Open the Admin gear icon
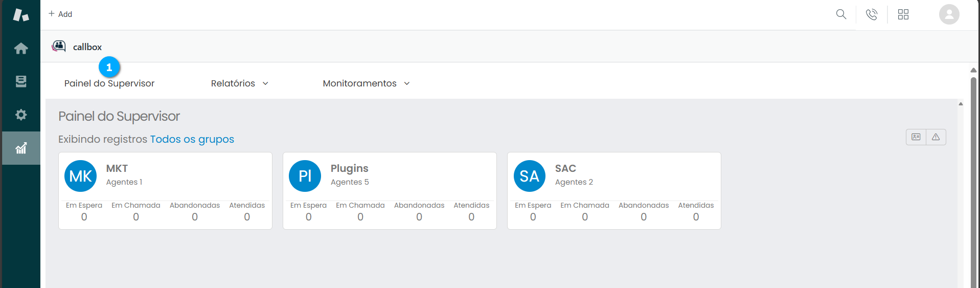Screen dimensions: 980x288 click(21, 115)
